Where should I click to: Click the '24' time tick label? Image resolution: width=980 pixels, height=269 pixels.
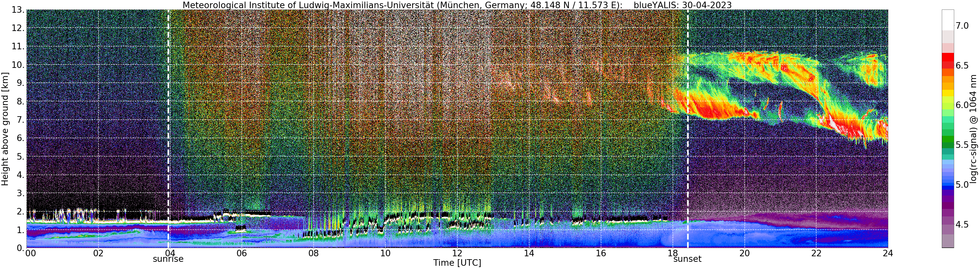click(888, 253)
